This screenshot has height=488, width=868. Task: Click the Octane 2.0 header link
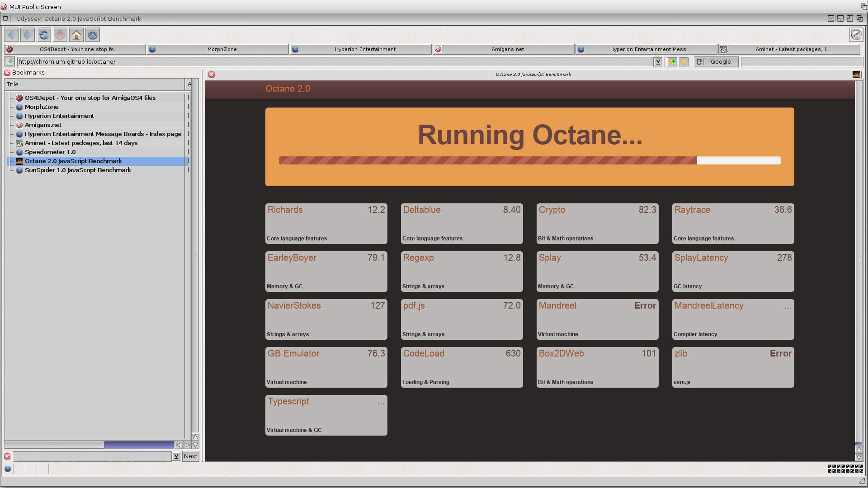(288, 89)
